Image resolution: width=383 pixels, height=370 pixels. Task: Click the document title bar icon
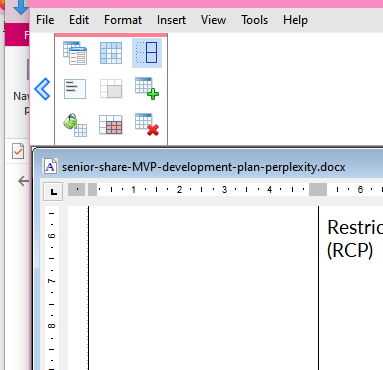pos(50,166)
